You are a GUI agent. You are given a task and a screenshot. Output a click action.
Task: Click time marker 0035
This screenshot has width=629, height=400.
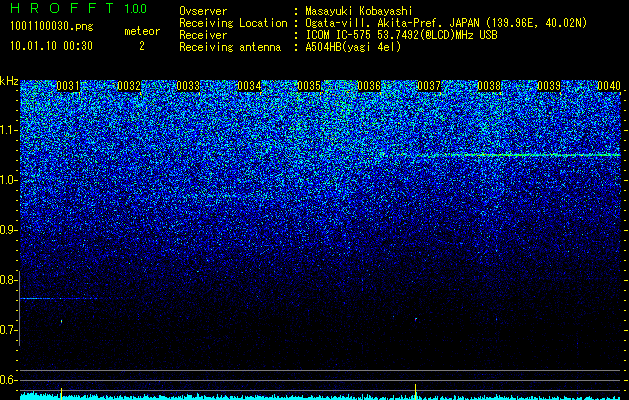(x=309, y=86)
